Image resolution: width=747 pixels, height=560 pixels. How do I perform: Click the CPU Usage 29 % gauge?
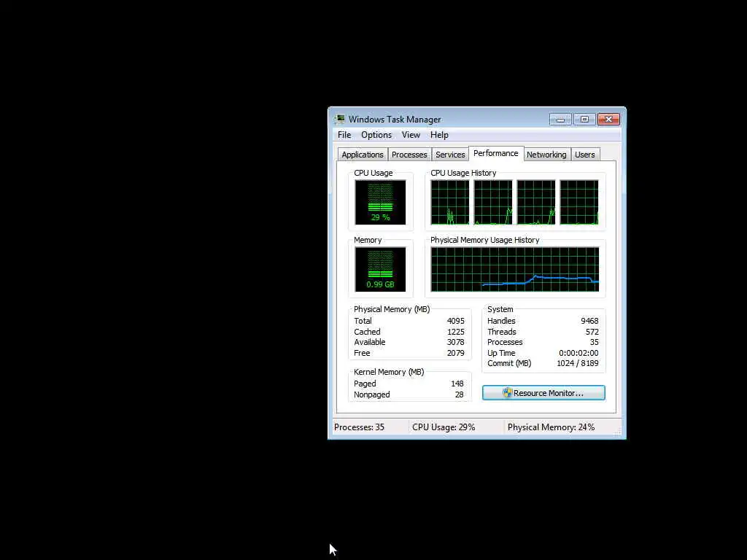tap(380, 202)
